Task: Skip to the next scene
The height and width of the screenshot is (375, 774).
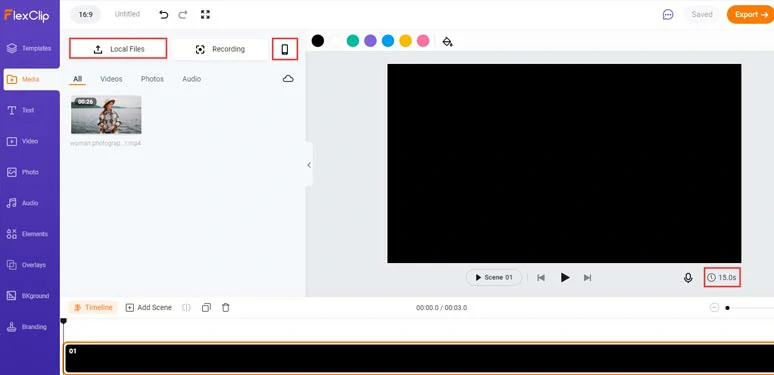Action: click(587, 278)
